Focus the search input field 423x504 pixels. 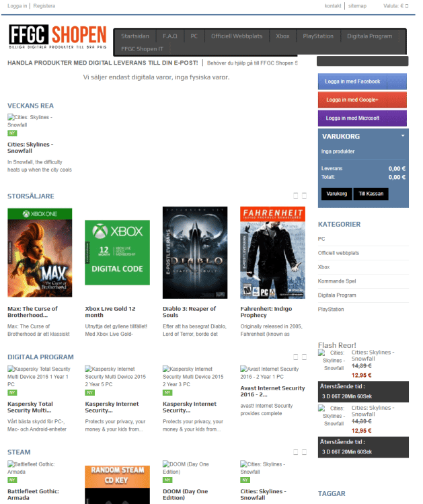[362, 61]
